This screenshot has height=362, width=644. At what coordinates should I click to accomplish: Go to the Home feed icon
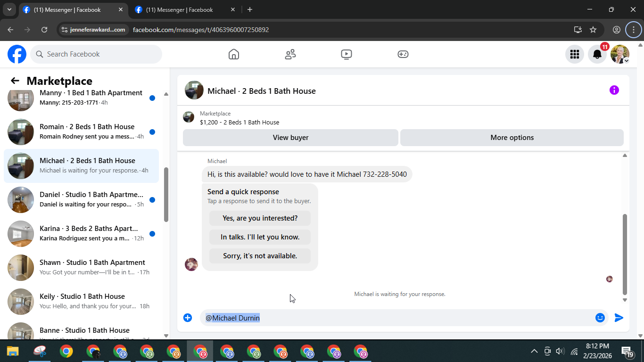pyautogui.click(x=234, y=54)
